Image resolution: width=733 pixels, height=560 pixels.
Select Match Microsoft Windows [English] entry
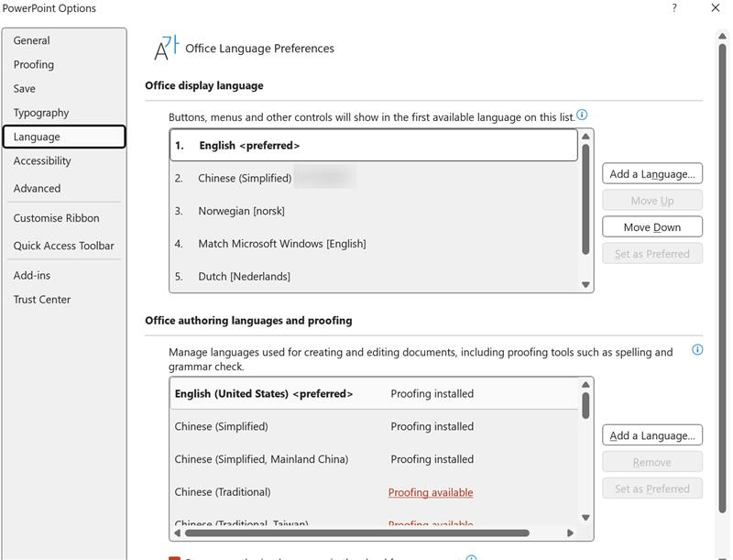pos(374,244)
